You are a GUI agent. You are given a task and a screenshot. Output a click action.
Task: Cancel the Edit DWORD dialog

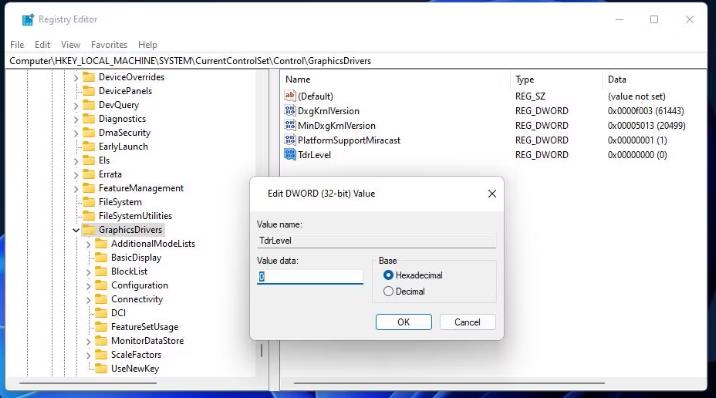(468, 322)
